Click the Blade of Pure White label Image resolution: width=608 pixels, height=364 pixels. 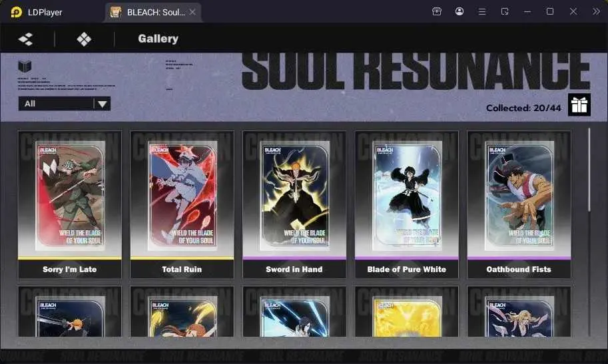pyautogui.click(x=407, y=269)
